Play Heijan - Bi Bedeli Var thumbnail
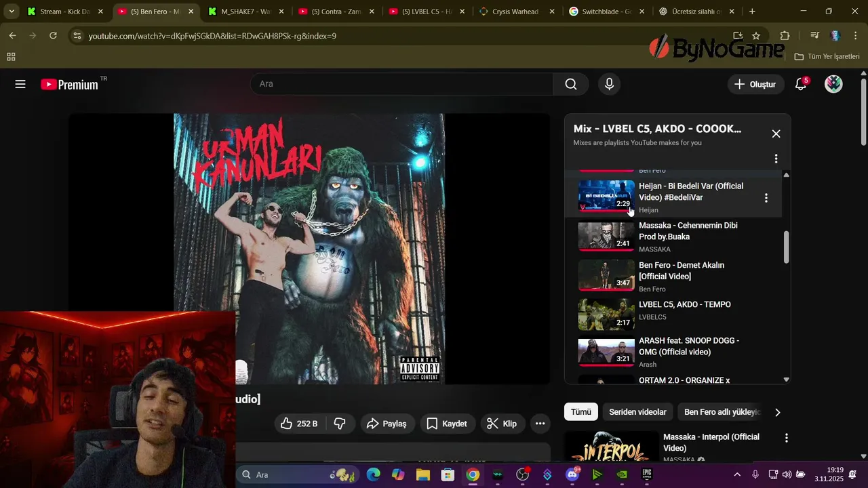Viewport: 868px width, 488px height. (606, 197)
